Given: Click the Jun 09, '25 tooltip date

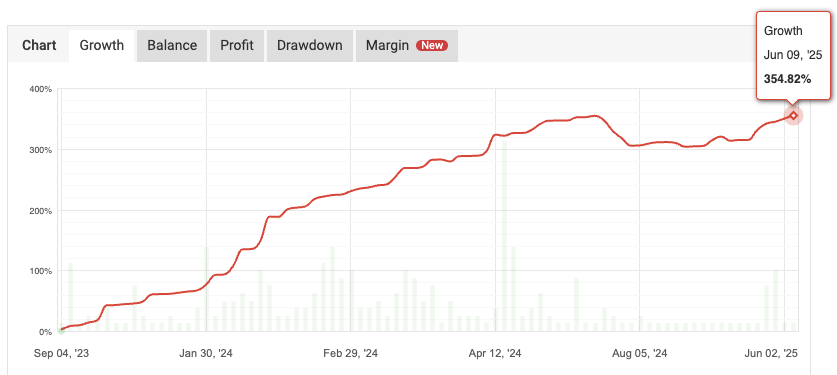Looking at the screenshot, I should [793, 55].
